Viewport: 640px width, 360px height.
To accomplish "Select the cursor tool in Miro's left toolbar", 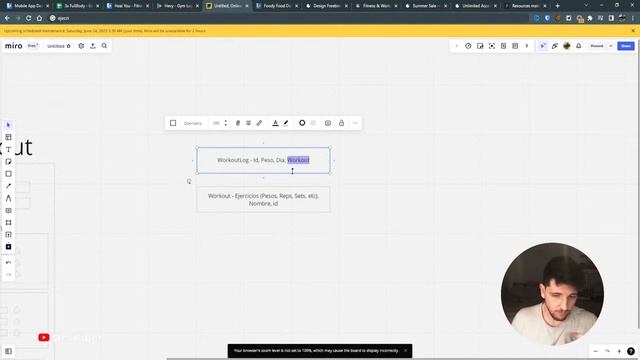I will (x=8, y=125).
